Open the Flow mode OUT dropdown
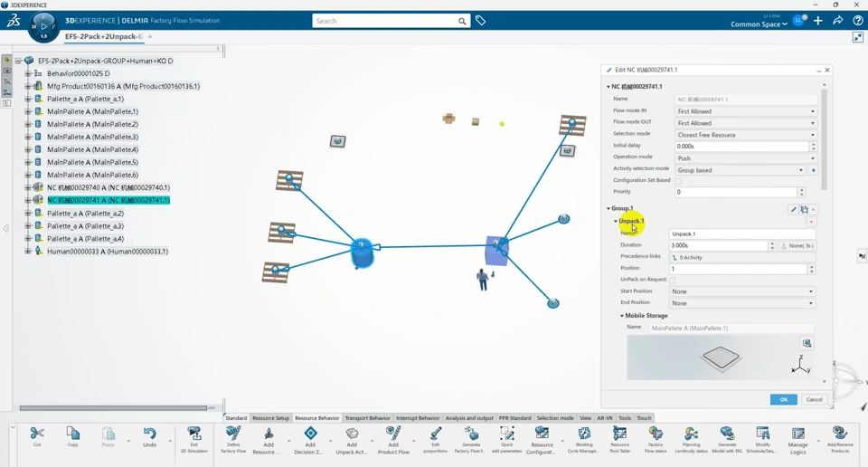This screenshot has height=467, width=868. (x=746, y=123)
